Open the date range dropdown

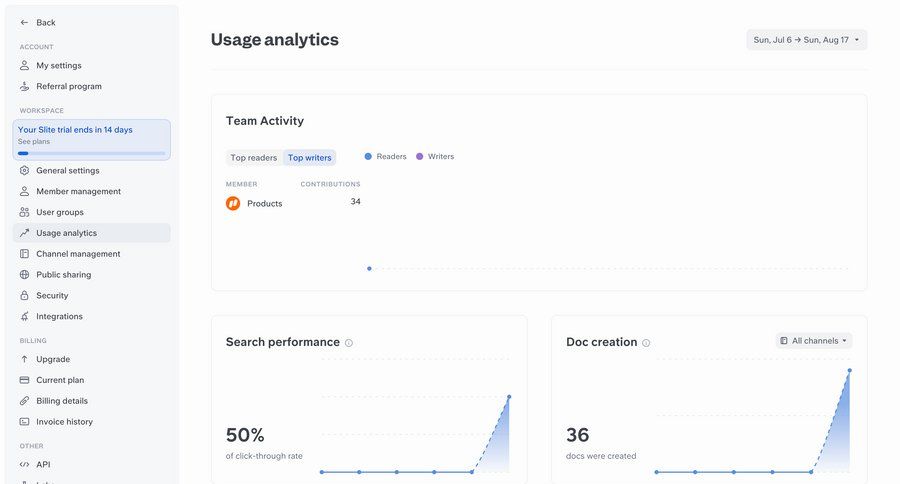pos(806,40)
